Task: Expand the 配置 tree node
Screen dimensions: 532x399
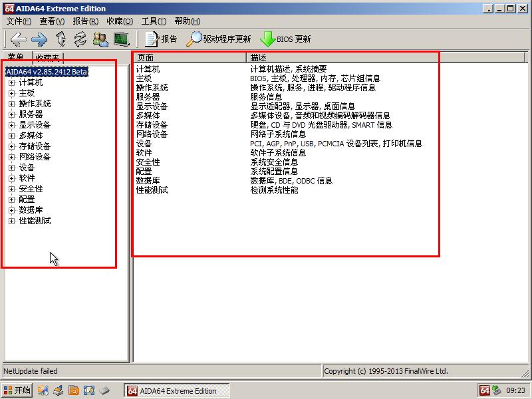Action: (x=11, y=199)
